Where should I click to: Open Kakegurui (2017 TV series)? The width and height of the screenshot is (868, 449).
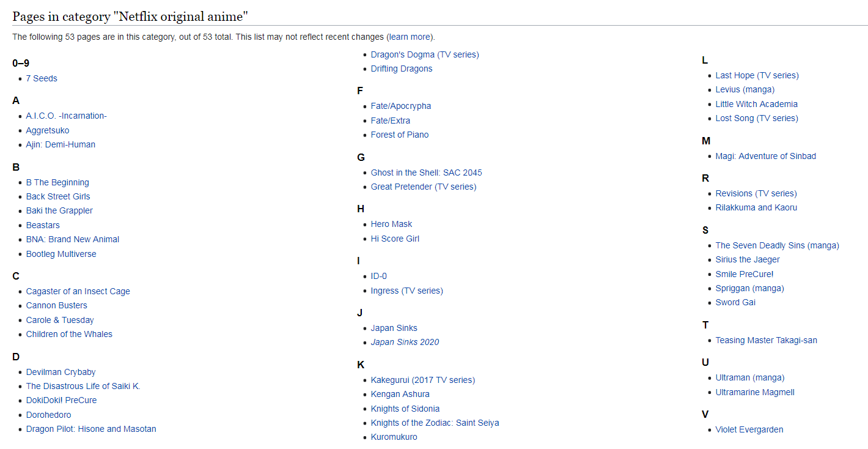(x=423, y=380)
